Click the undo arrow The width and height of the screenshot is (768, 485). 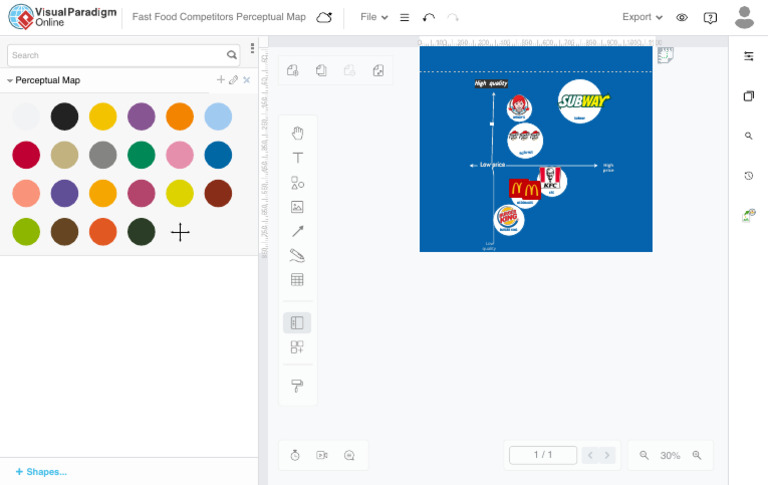(429, 18)
